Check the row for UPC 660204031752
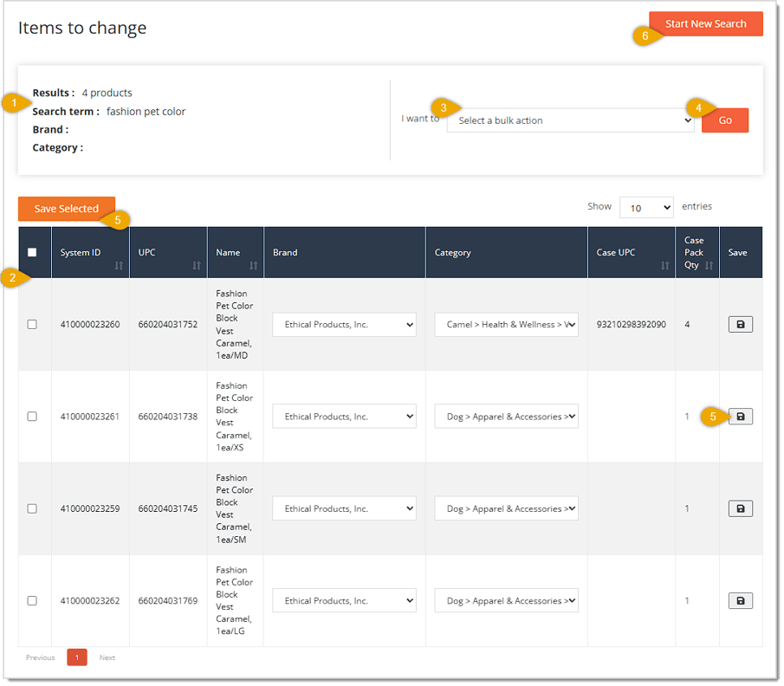784x686 pixels. click(32, 325)
